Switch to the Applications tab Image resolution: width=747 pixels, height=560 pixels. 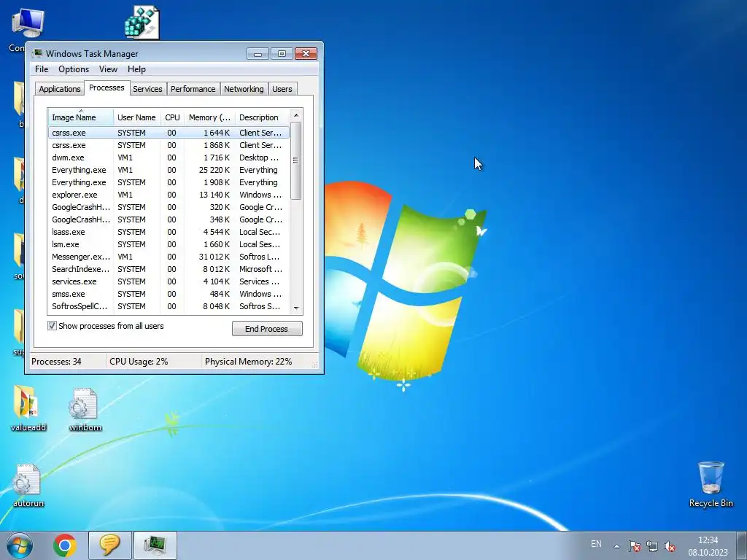click(60, 89)
